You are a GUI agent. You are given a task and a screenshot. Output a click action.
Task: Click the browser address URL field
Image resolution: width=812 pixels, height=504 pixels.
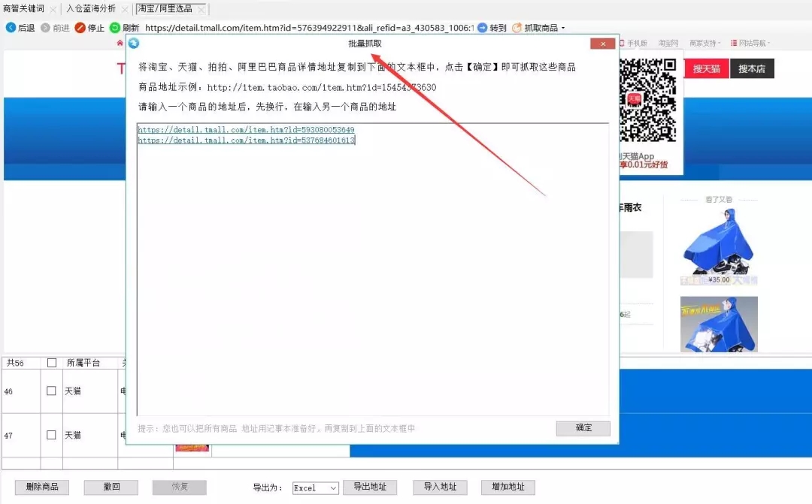click(309, 28)
